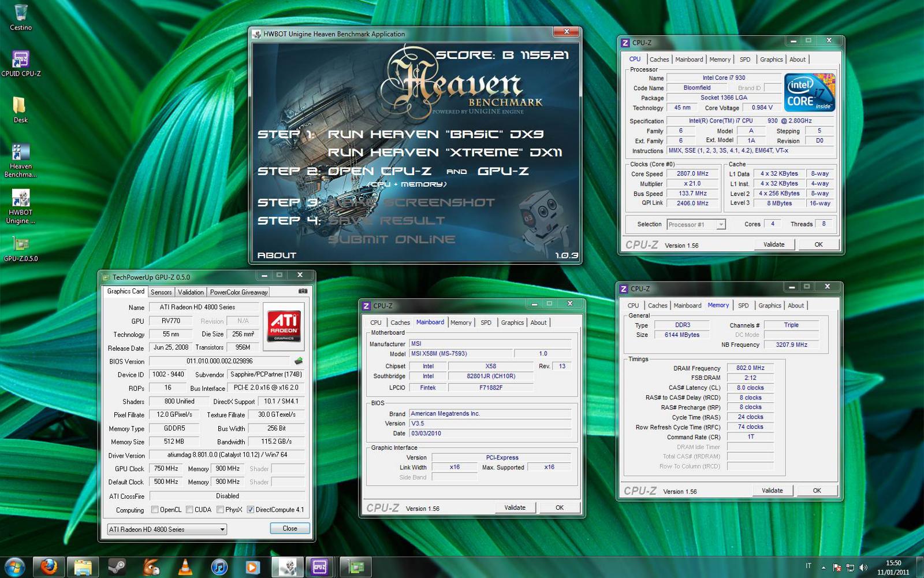
Task: Open the ATI Radeon HD 4800 Series dropdown
Action: pos(167,529)
